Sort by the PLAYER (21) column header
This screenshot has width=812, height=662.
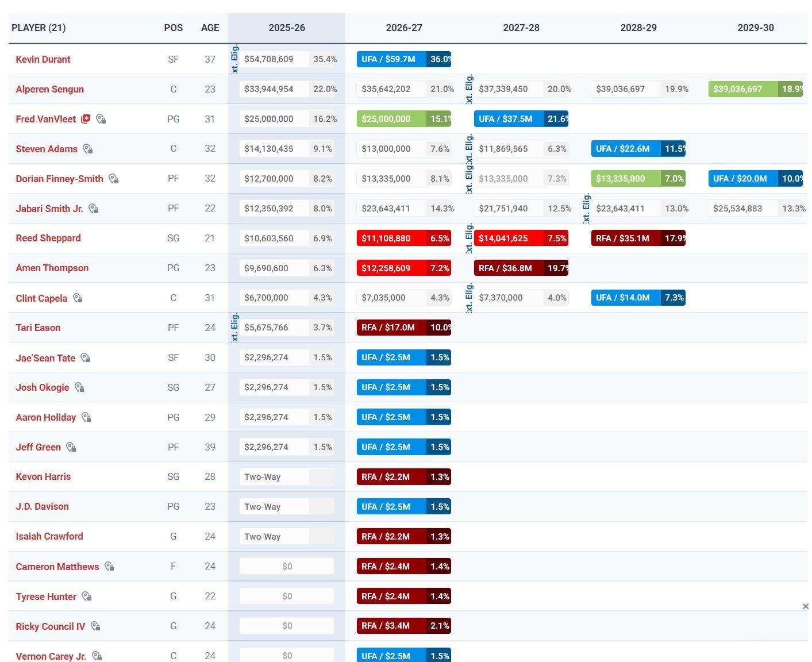click(39, 28)
